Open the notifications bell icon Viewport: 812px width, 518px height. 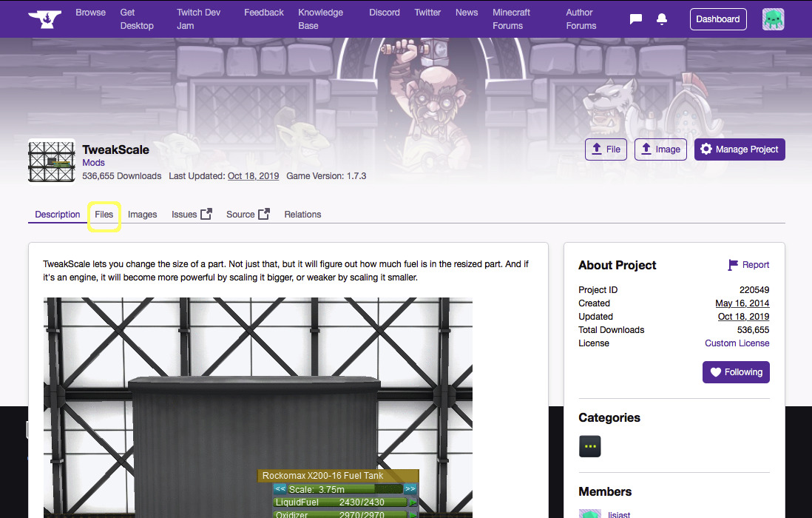(x=662, y=19)
